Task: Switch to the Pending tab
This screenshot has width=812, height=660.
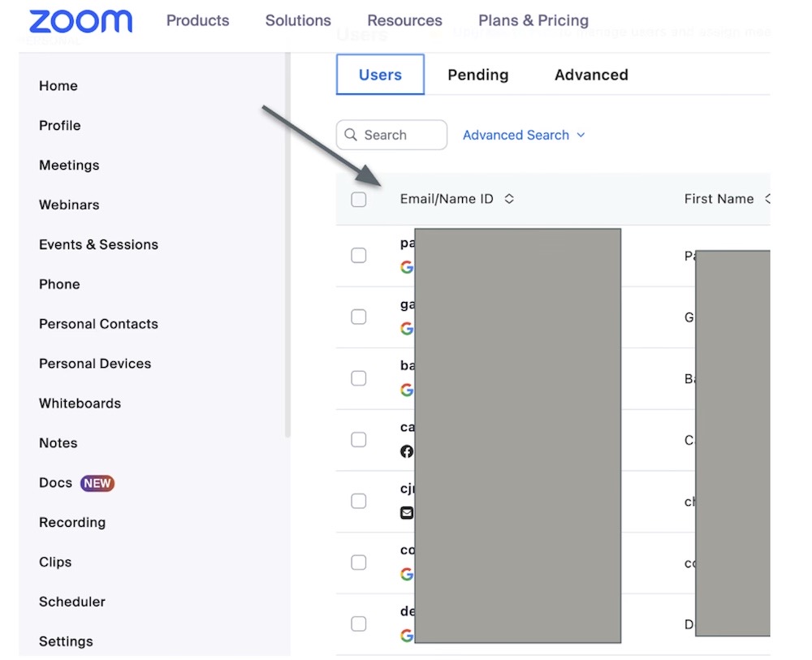Action: point(477,75)
